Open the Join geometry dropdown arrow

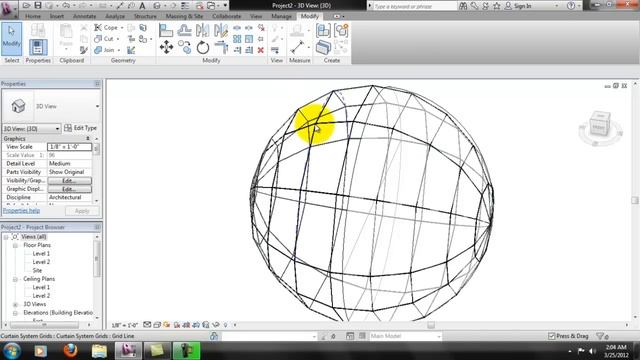(119, 50)
